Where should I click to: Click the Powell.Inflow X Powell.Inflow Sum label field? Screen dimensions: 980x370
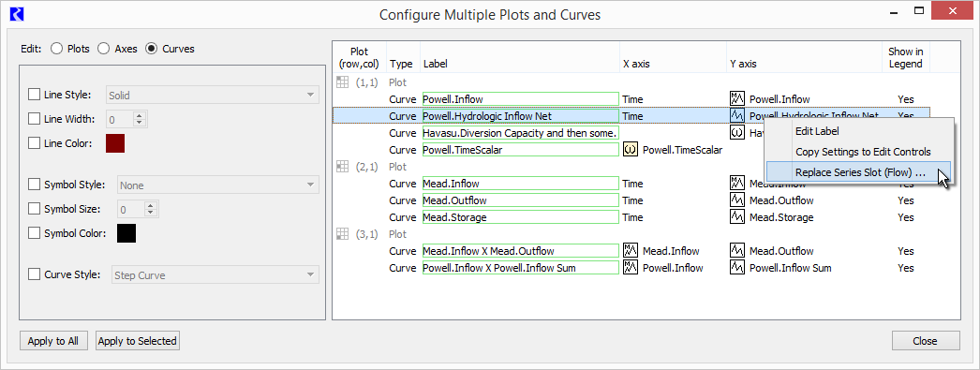point(520,268)
